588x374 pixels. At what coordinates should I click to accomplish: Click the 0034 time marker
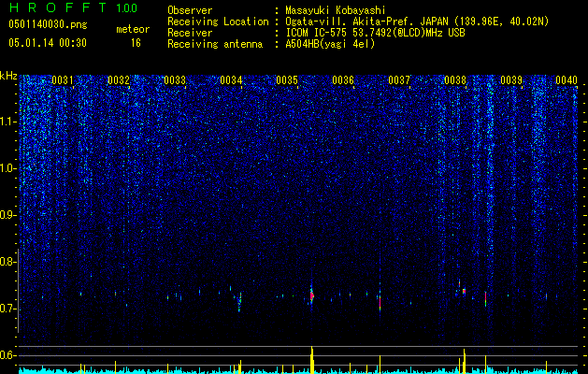coord(231,80)
